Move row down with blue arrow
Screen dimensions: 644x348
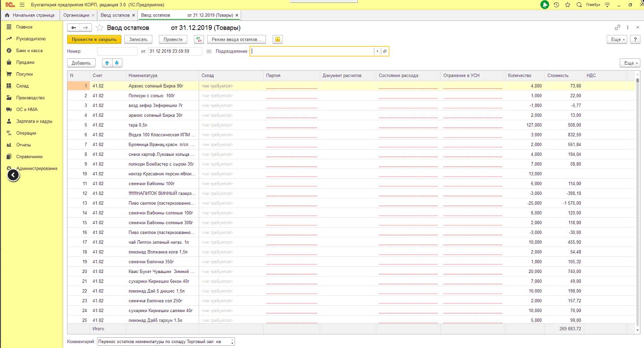click(x=117, y=63)
